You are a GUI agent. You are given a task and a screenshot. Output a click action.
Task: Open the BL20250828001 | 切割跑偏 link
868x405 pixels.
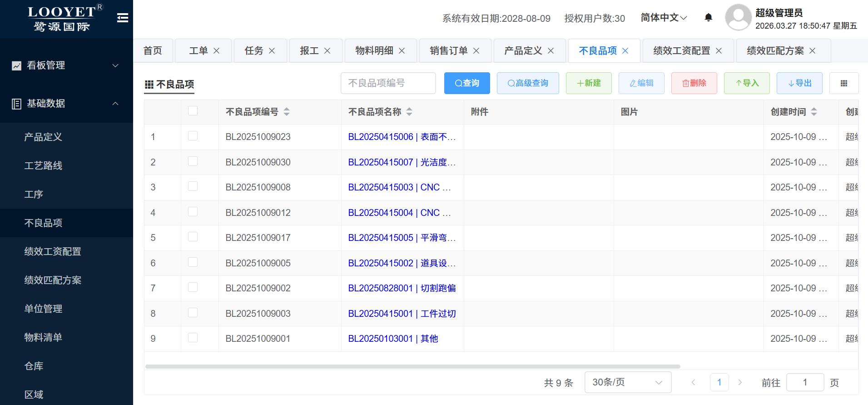point(402,288)
